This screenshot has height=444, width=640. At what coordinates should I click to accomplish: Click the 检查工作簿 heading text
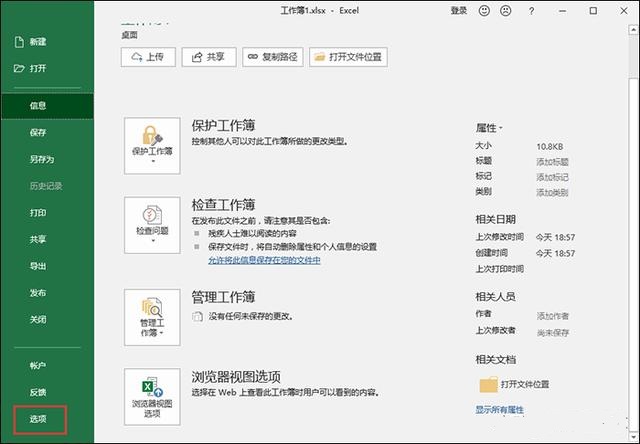pyautogui.click(x=223, y=204)
